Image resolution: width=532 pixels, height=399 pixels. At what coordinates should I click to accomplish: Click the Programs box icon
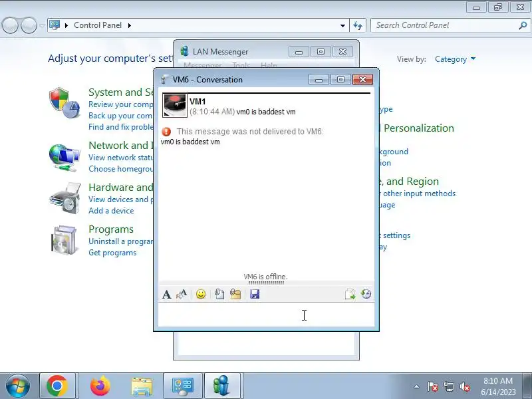coord(64,240)
